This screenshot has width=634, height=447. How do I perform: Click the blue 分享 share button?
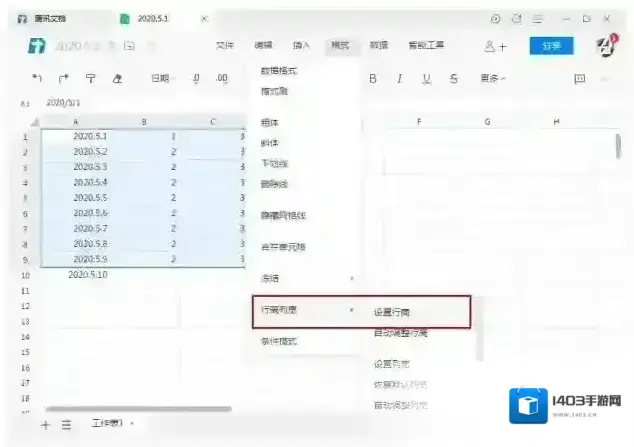[552, 46]
